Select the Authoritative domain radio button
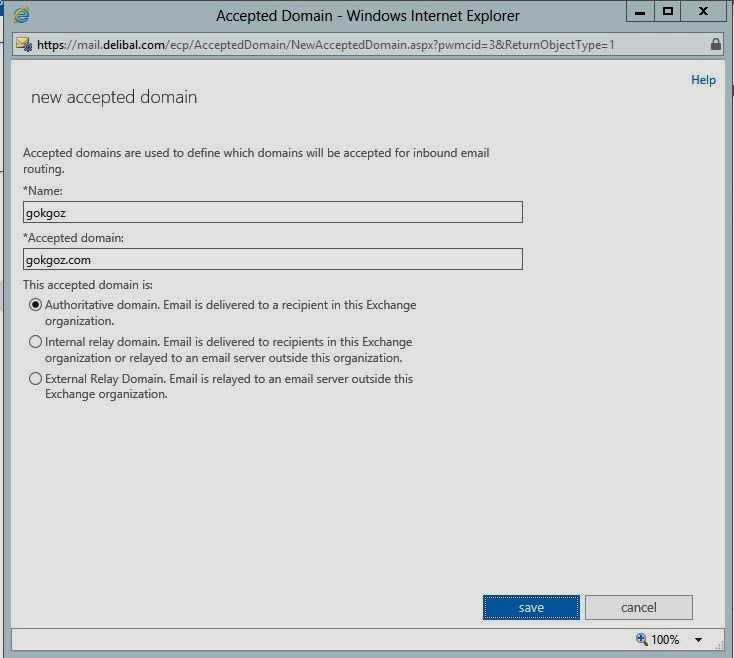The image size is (734, 658). tap(36, 305)
